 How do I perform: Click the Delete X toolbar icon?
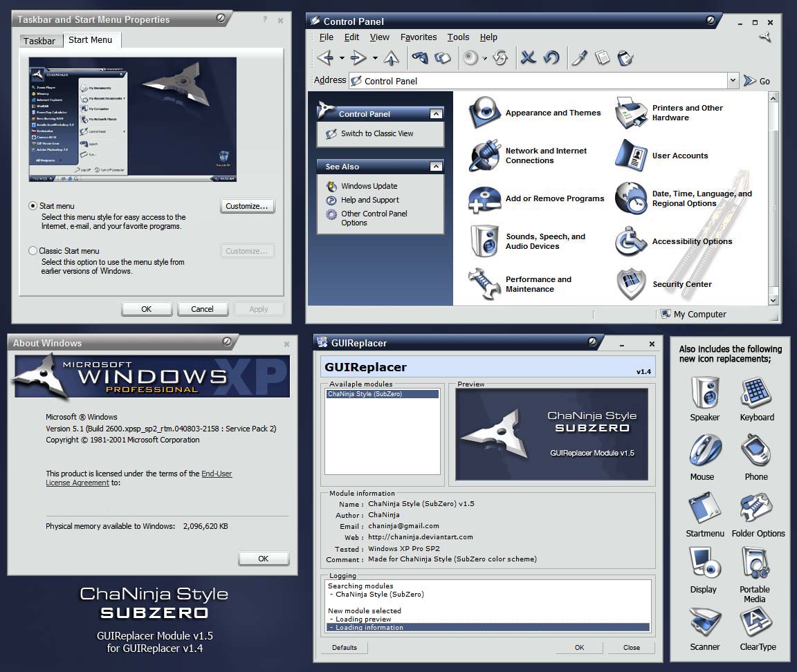tap(528, 57)
